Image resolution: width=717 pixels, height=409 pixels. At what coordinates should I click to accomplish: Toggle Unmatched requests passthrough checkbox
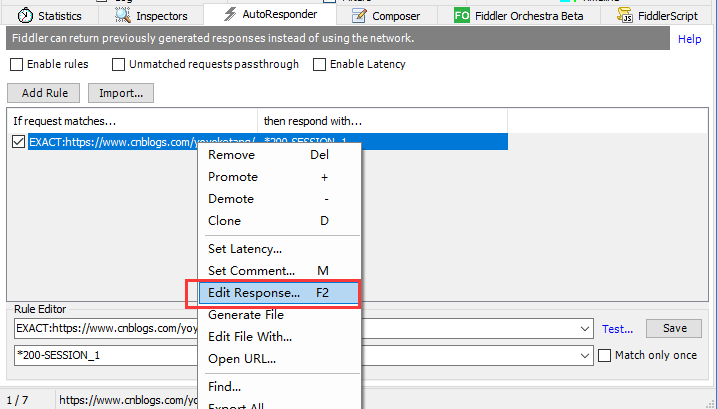119,65
